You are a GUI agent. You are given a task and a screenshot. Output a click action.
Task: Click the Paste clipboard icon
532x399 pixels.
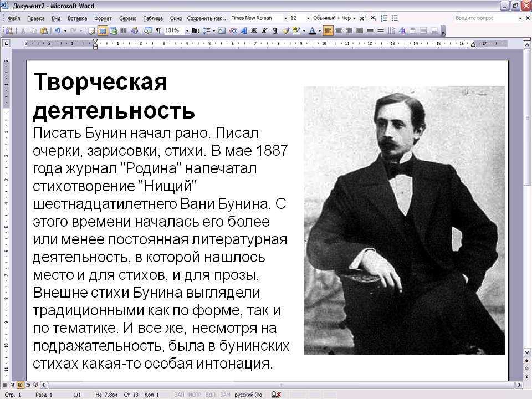(x=44, y=30)
